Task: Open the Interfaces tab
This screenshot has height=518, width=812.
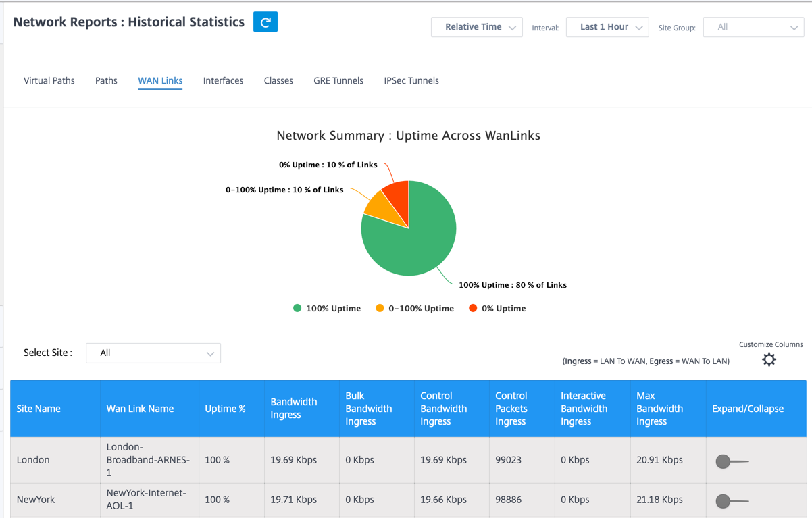Action: coord(223,81)
